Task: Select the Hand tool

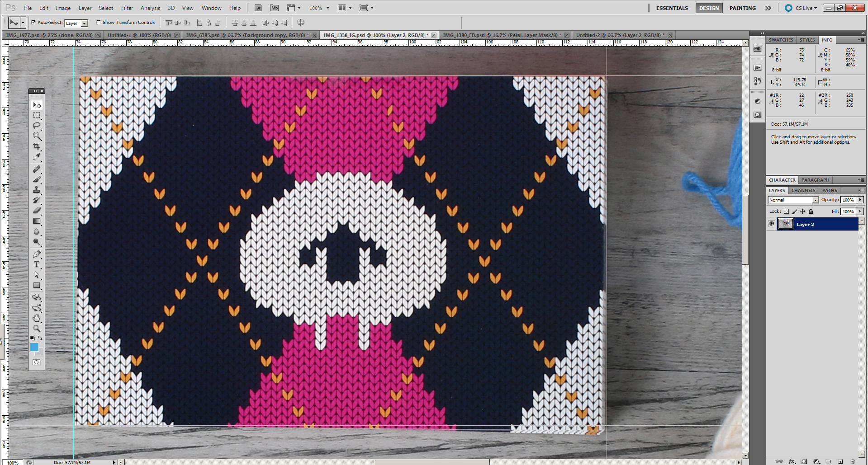Action: click(37, 318)
